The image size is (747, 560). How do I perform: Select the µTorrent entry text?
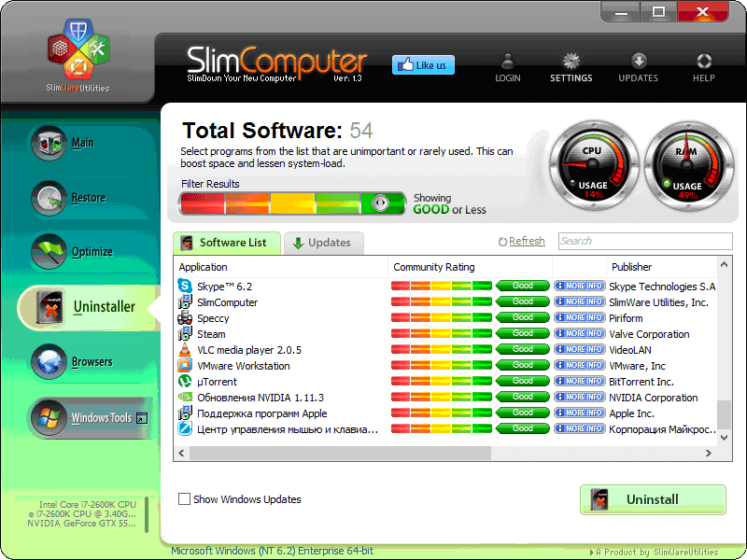click(217, 382)
